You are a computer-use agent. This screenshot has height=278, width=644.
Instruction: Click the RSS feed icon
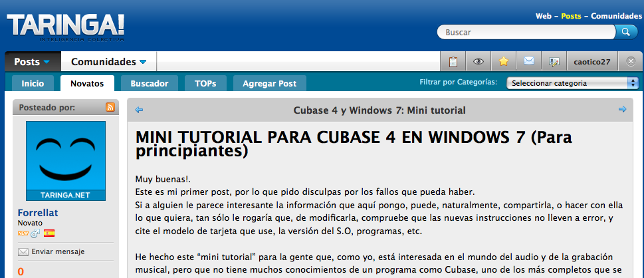tap(110, 107)
